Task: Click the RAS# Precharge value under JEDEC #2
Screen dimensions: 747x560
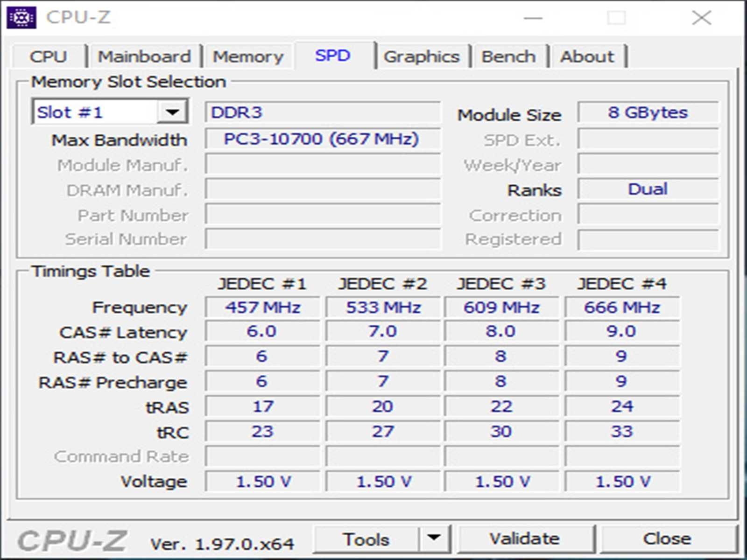Action: coord(383,381)
